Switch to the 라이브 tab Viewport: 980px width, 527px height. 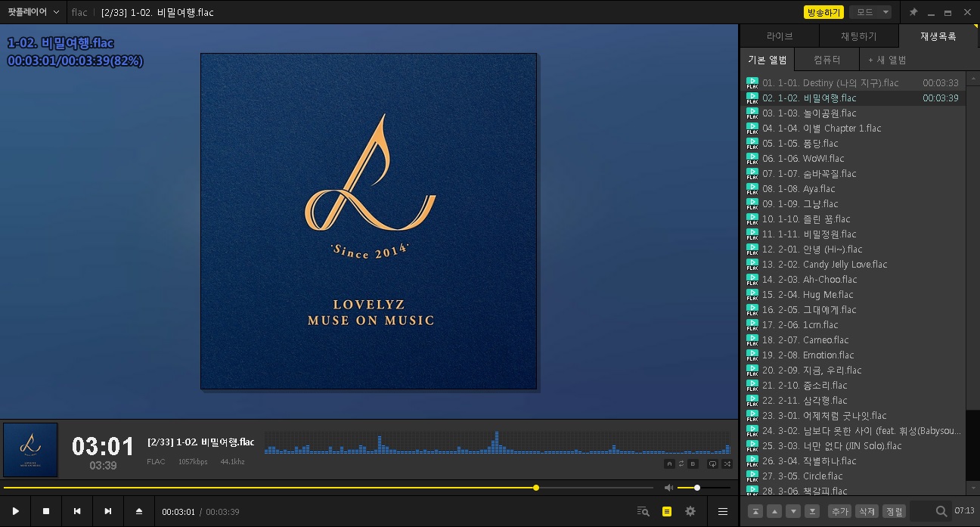780,36
